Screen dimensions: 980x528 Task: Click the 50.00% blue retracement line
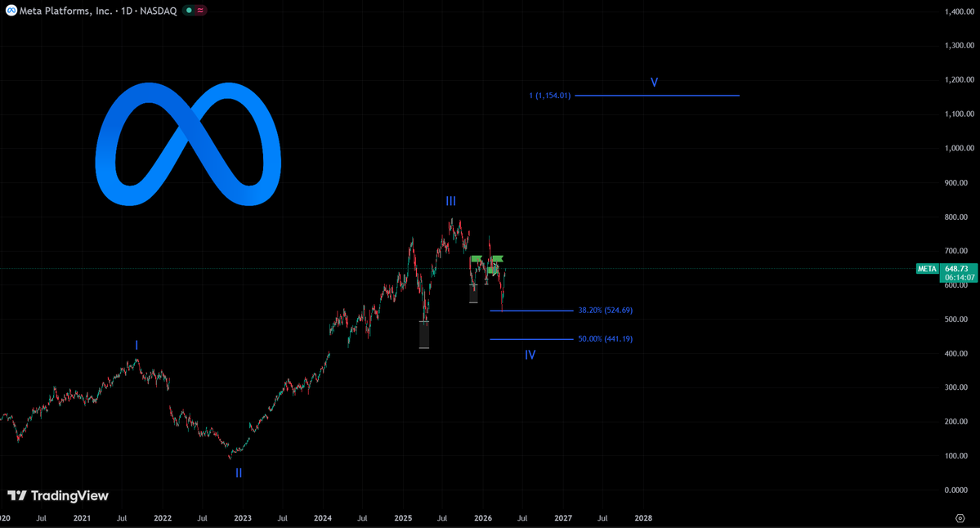[x=531, y=339]
